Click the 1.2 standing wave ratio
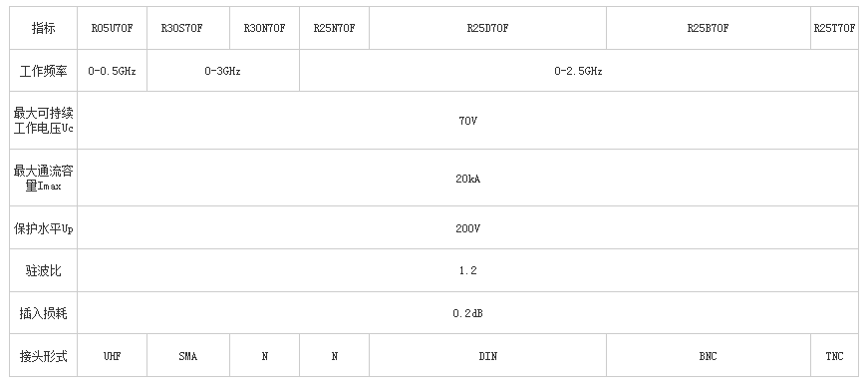Image resolution: width=868 pixels, height=386 pixels. click(x=467, y=271)
